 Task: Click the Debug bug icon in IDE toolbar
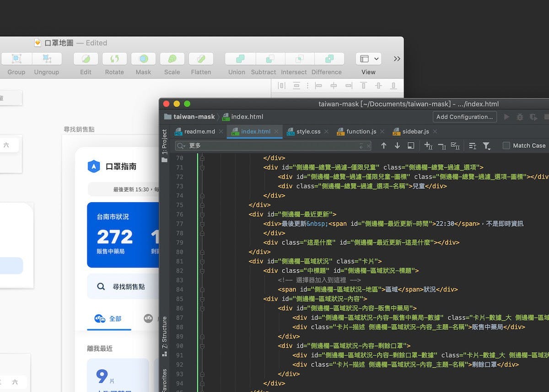520,117
